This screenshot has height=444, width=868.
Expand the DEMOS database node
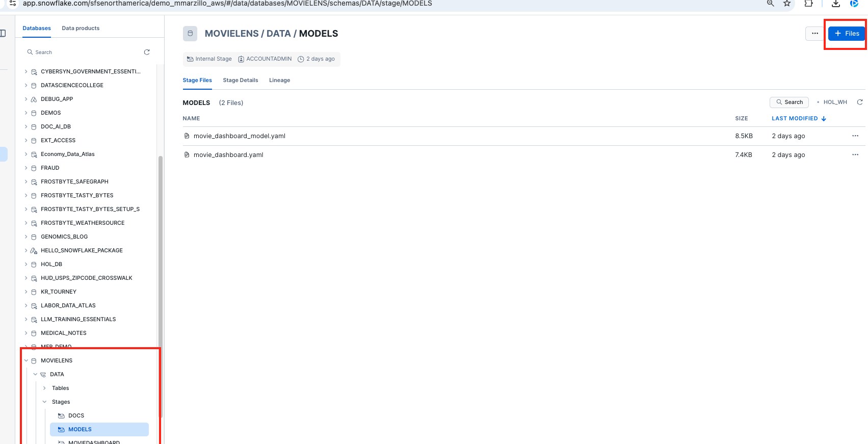pos(26,113)
